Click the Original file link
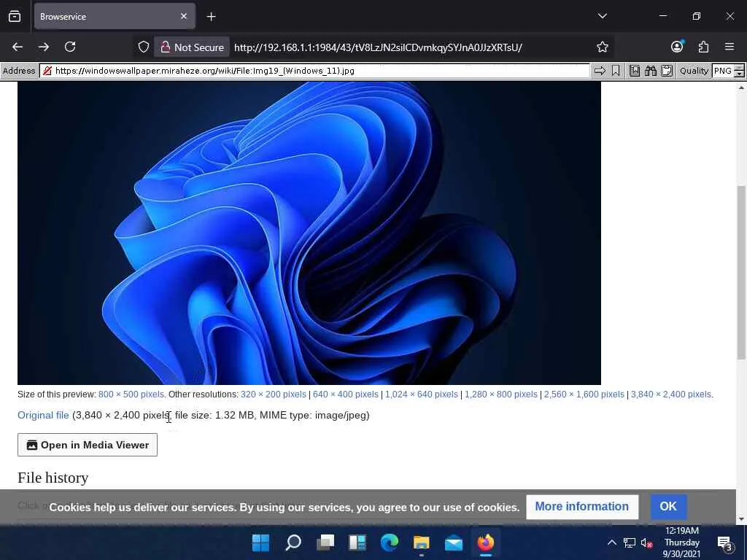The image size is (747, 560). pos(43,415)
